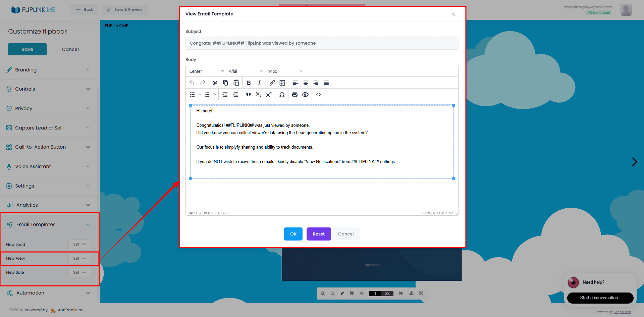The width and height of the screenshot is (644, 317).
Task: Open the Insert image icon
Action: [x=282, y=83]
